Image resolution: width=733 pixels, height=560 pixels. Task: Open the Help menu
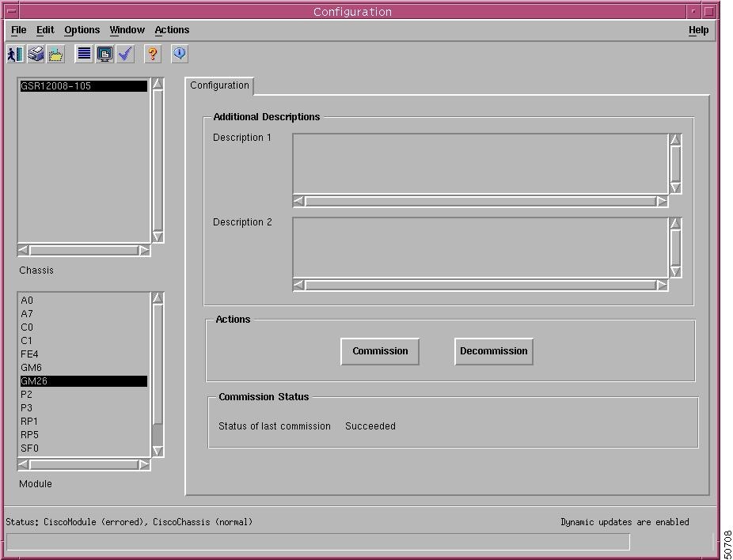[x=698, y=30]
